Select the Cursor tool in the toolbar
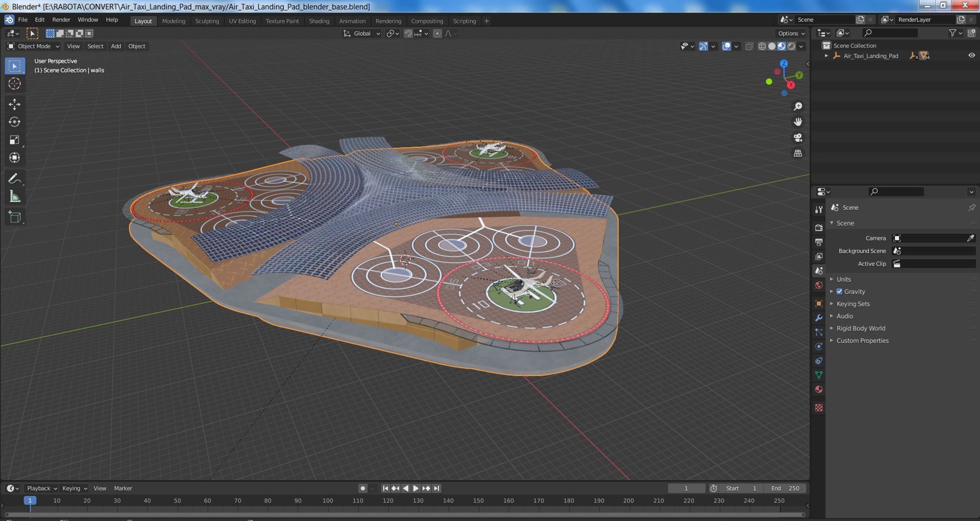Viewport: 980px width, 521px height. [x=14, y=84]
